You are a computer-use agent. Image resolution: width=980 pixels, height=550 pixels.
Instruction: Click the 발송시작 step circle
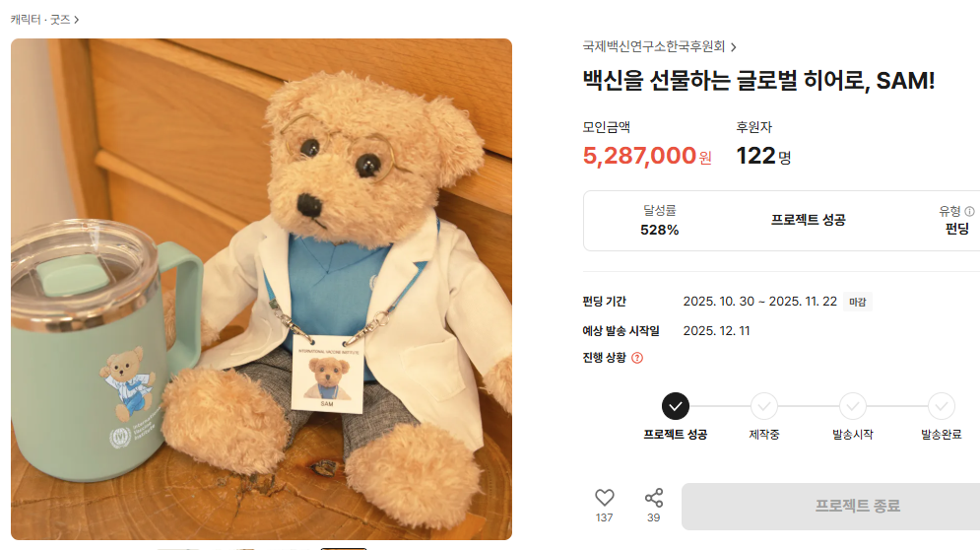(853, 407)
